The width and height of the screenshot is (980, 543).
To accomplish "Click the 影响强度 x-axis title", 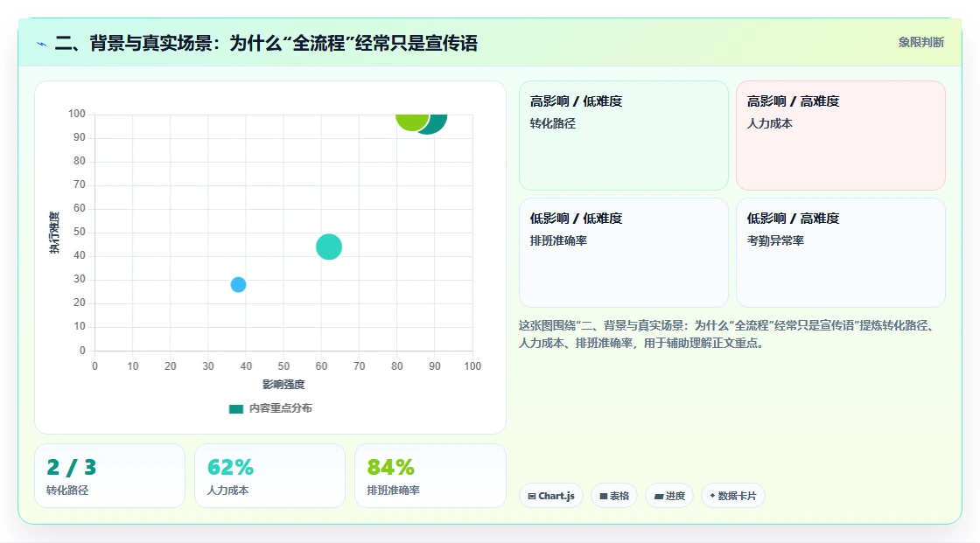I will [283, 384].
